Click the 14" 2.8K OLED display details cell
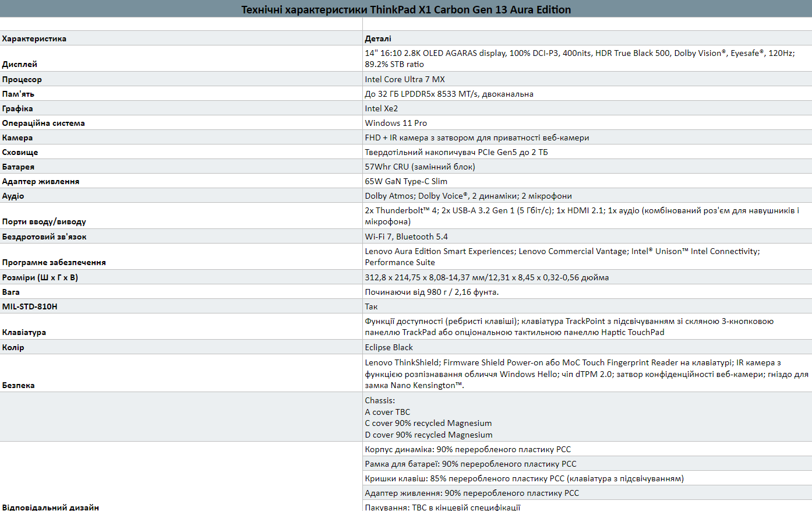The image size is (812, 511). [x=587, y=59]
